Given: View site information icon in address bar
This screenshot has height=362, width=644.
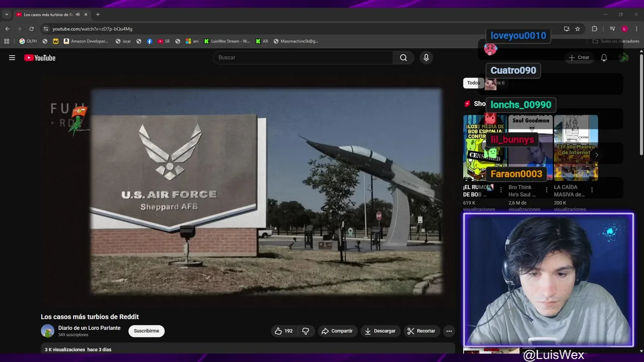Looking at the screenshot, I should pyautogui.click(x=46, y=29).
